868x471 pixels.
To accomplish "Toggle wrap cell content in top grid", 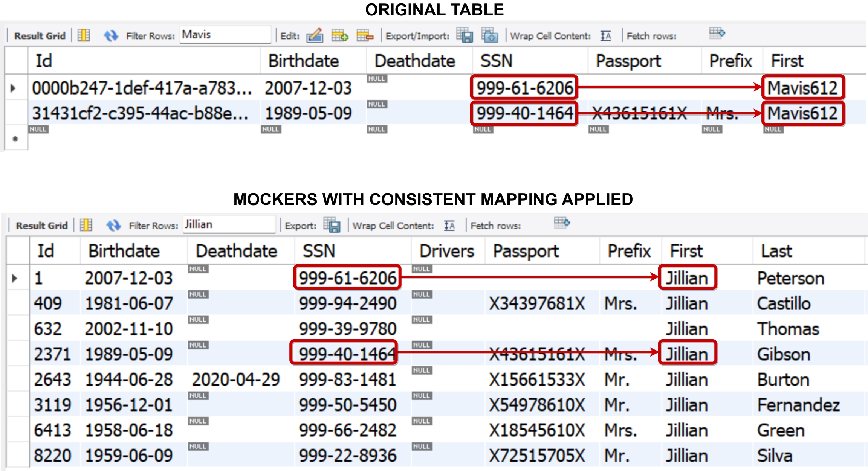I will pos(605,36).
